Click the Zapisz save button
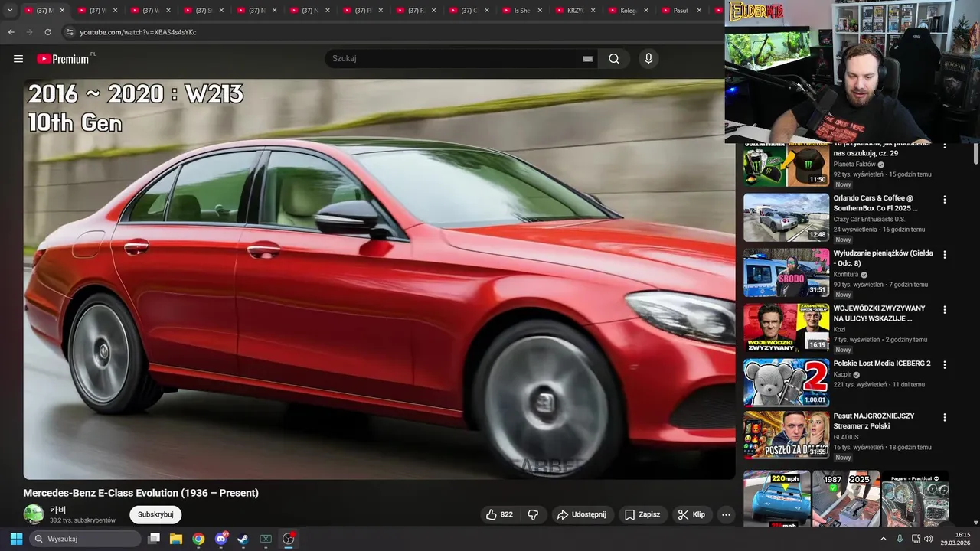This screenshot has width=980, height=551. pyautogui.click(x=642, y=514)
